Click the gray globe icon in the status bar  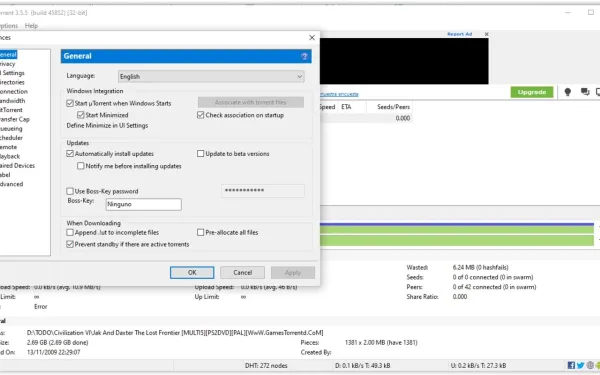[x=590, y=365]
